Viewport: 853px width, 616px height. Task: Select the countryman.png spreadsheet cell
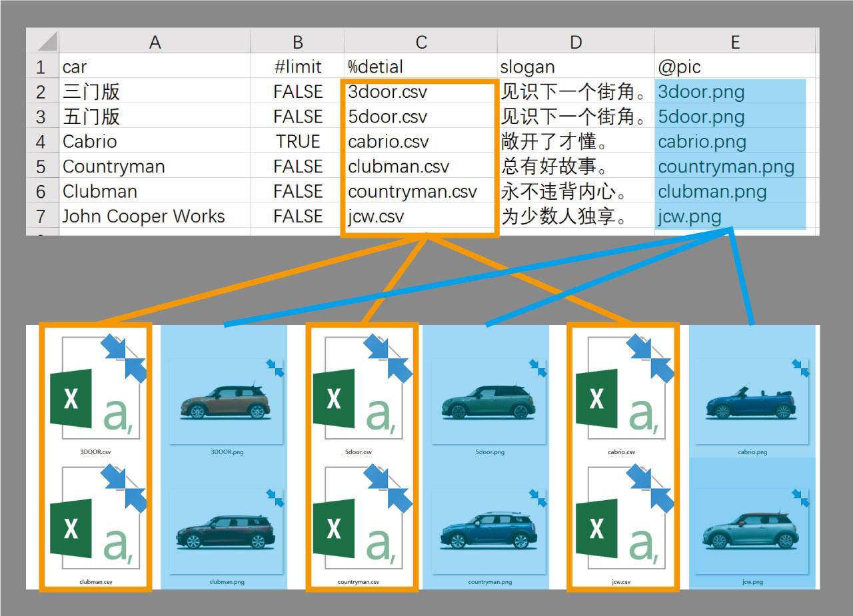click(x=735, y=166)
